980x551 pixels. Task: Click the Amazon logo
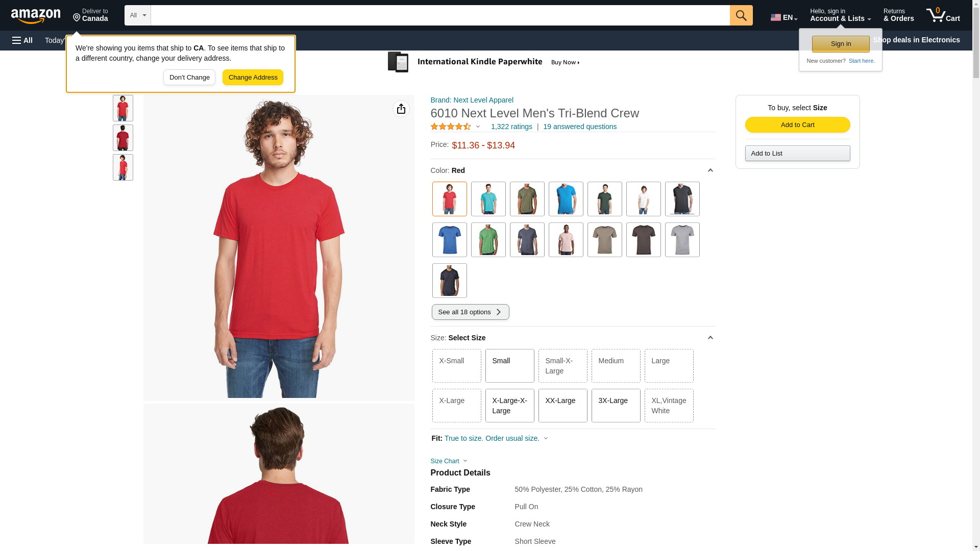click(x=36, y=16)
